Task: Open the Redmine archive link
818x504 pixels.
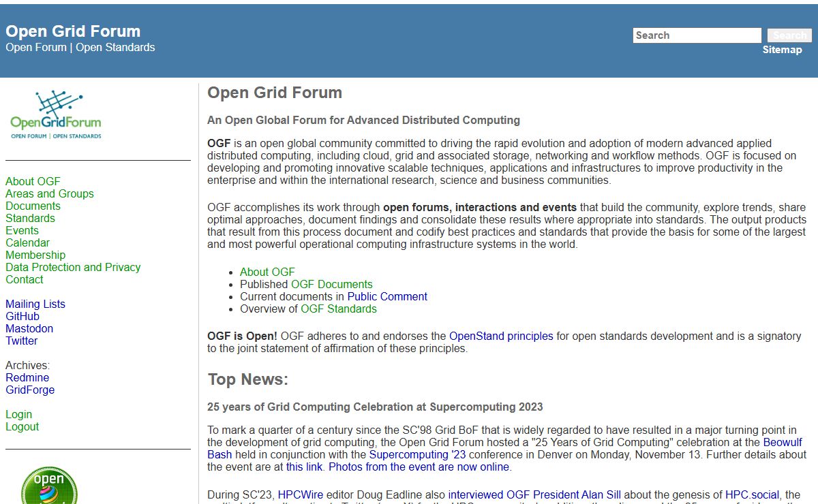Action: point(27,377)
